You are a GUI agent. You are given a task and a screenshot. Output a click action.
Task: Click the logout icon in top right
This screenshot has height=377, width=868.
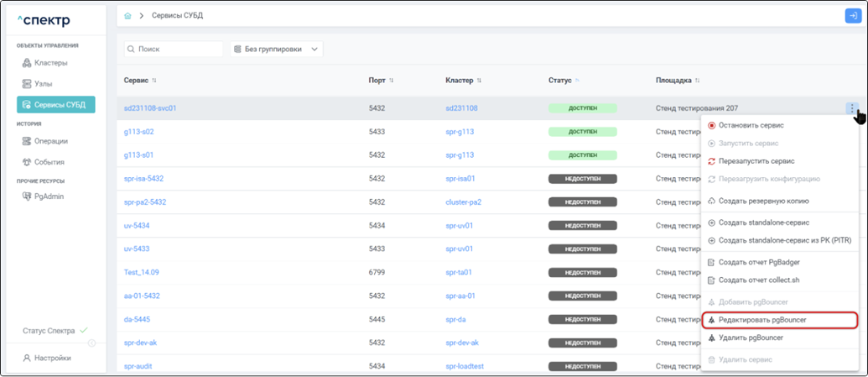tap(852, 16)
